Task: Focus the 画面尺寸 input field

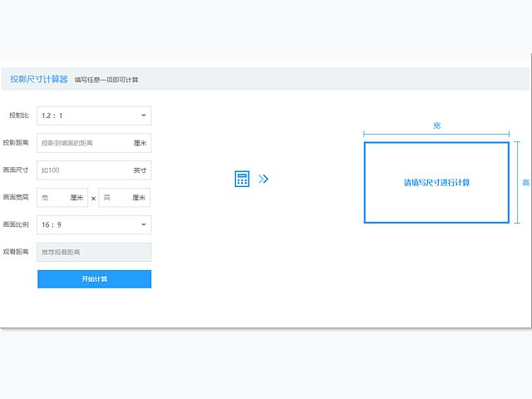Action: [94, 170]
